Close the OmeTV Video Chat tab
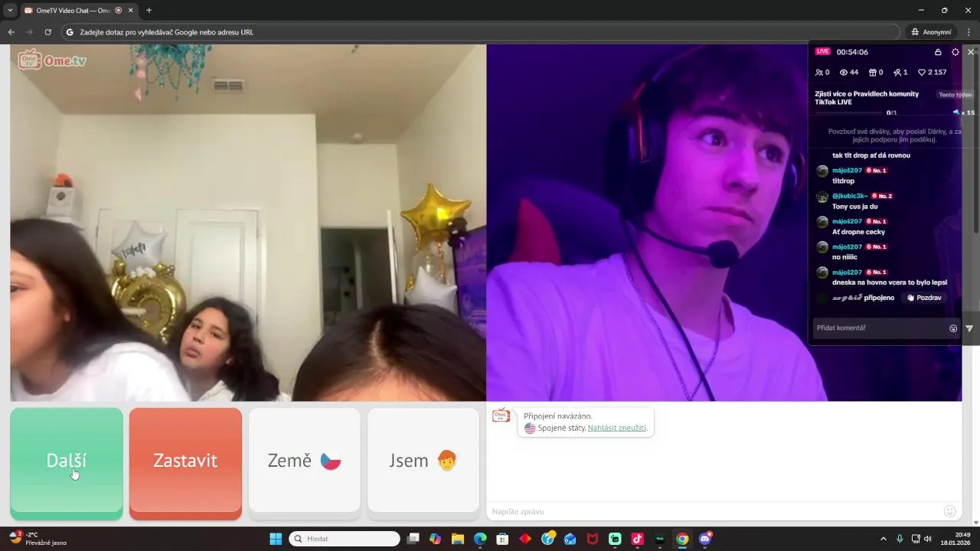 tap(130, 11)
